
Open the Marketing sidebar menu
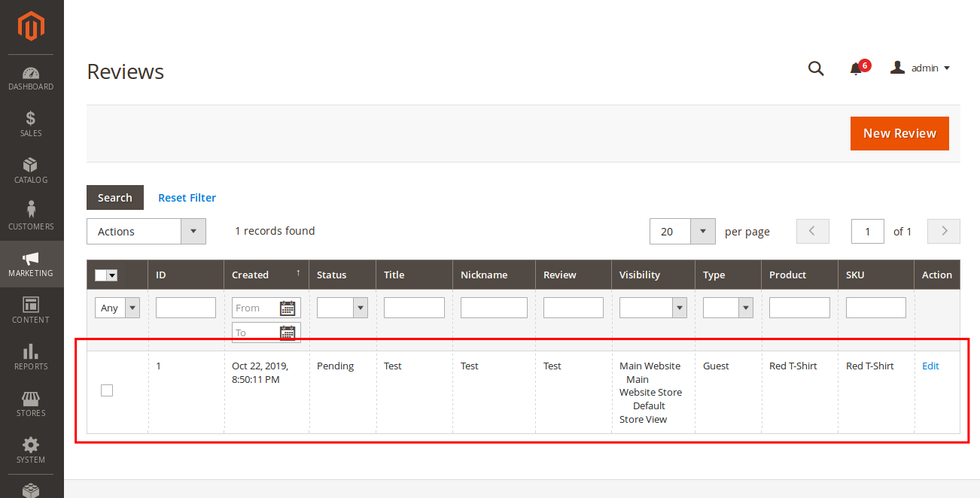click(32, 264)
